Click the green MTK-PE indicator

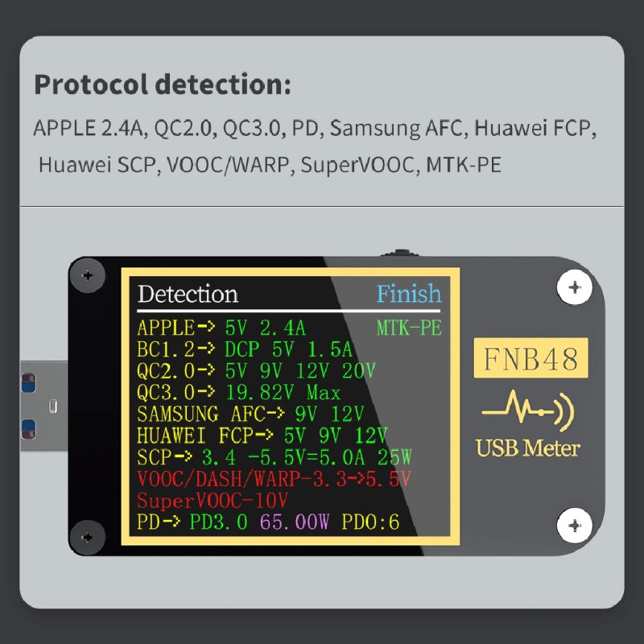point(409,328)
